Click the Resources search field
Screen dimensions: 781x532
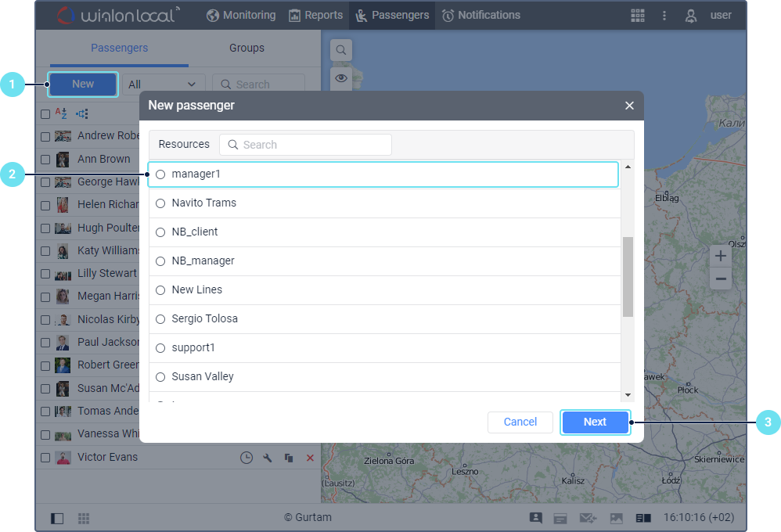pyautogui.click(x=305, y=145)
